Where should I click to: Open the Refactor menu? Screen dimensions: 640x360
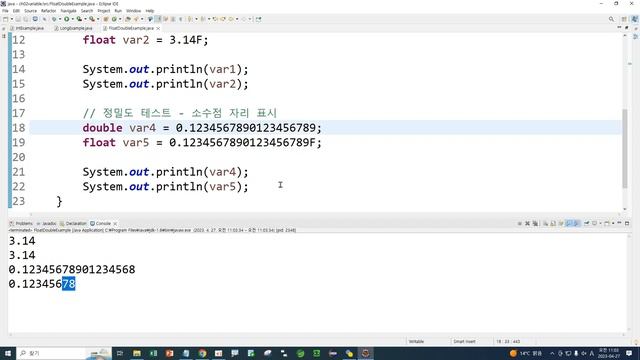tap(48, 11)
